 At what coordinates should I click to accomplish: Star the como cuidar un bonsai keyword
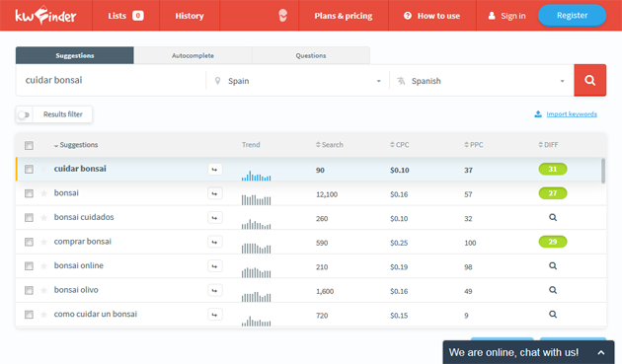click(x=44, y=315)
